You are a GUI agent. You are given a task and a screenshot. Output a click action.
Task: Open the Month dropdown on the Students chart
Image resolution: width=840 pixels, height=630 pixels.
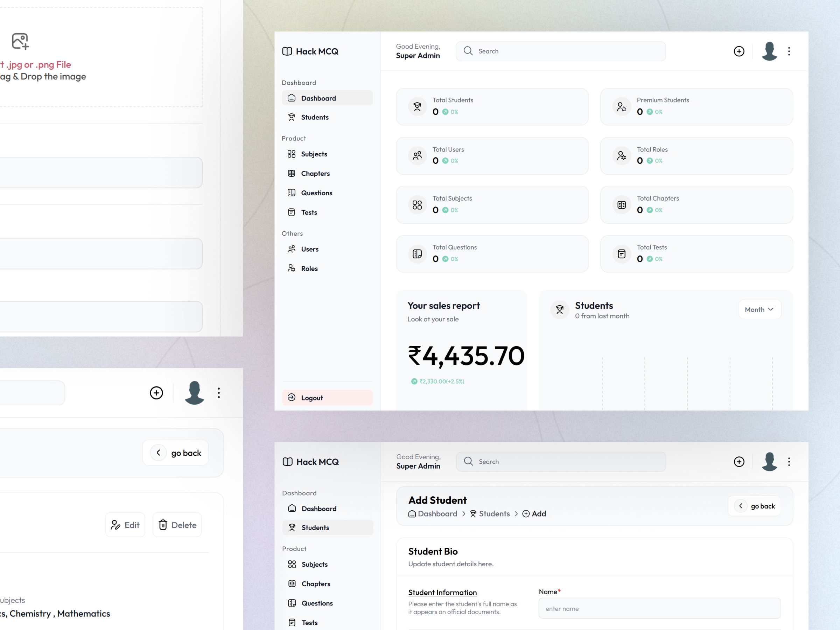pyautogui.click(x=759, y=309)
